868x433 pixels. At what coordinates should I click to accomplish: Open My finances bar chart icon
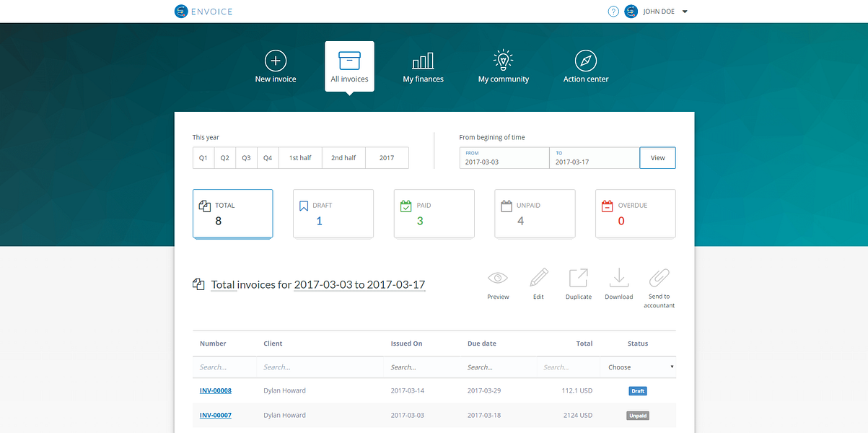click(423, 61)
